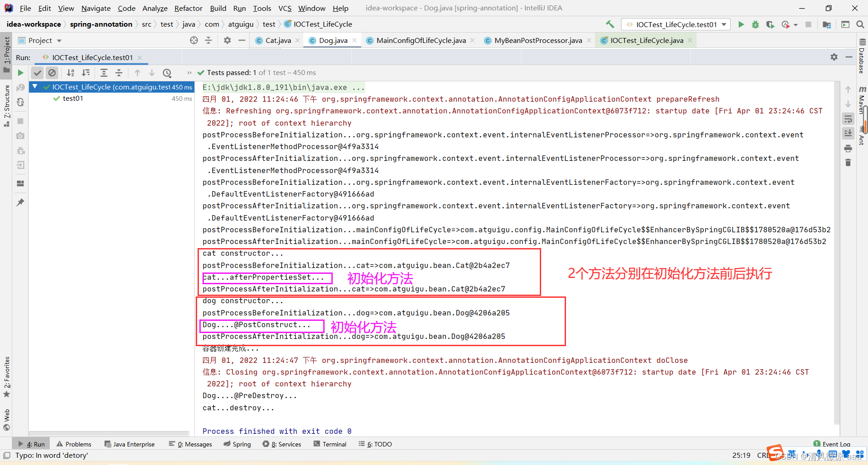Open the Services tool window

tap(282, 444)
